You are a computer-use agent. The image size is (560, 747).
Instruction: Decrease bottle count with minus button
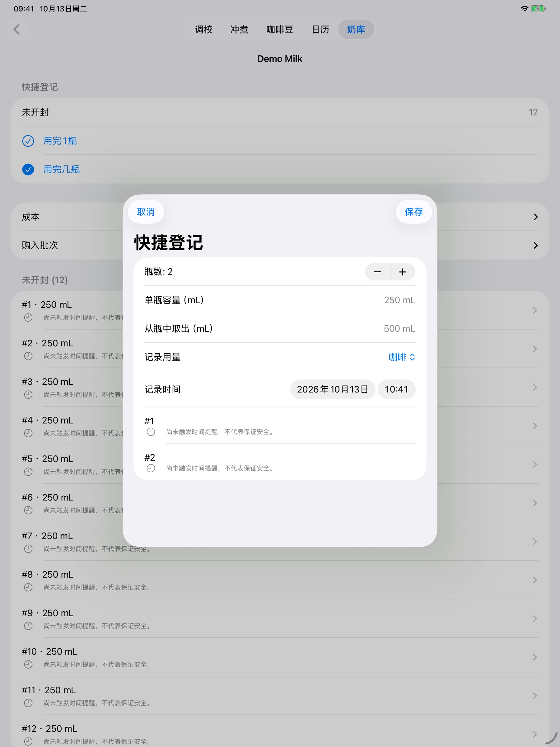pyautogui.click(x=377, y=272)
